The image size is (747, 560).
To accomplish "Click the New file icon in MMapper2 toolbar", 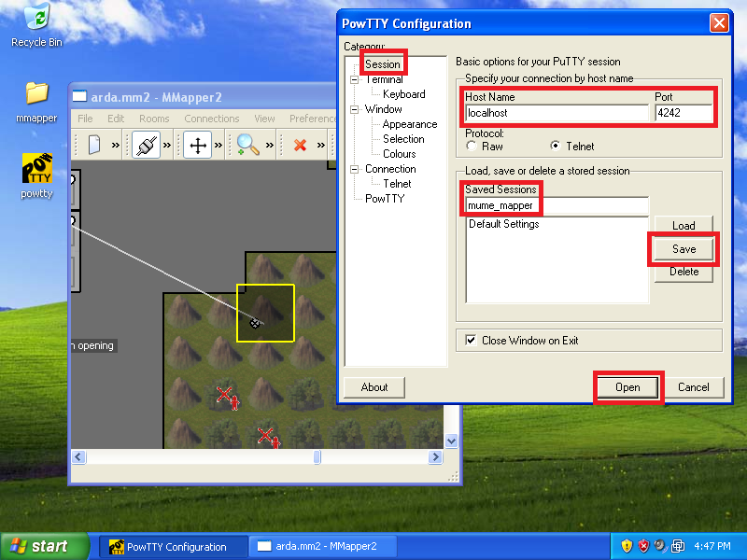I will 94,145.
